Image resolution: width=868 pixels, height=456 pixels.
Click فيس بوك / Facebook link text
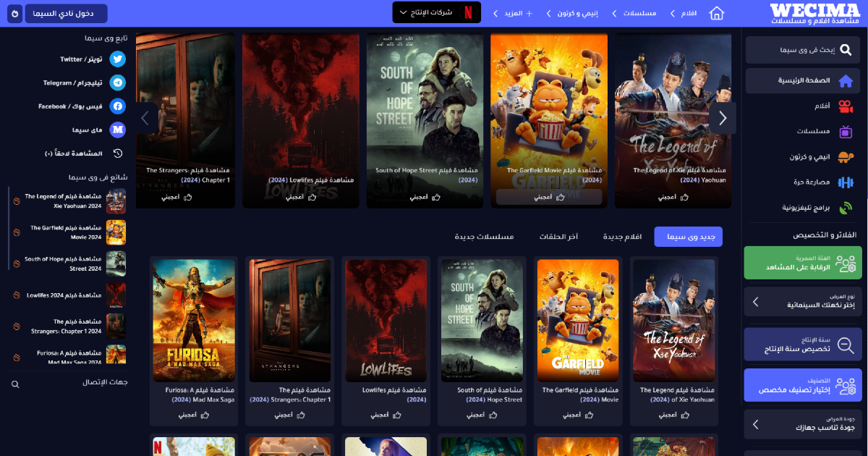[x=71, y=106]
